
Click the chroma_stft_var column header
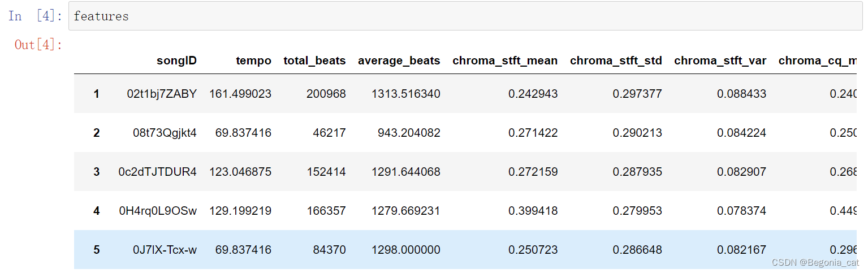coord(720,61)
